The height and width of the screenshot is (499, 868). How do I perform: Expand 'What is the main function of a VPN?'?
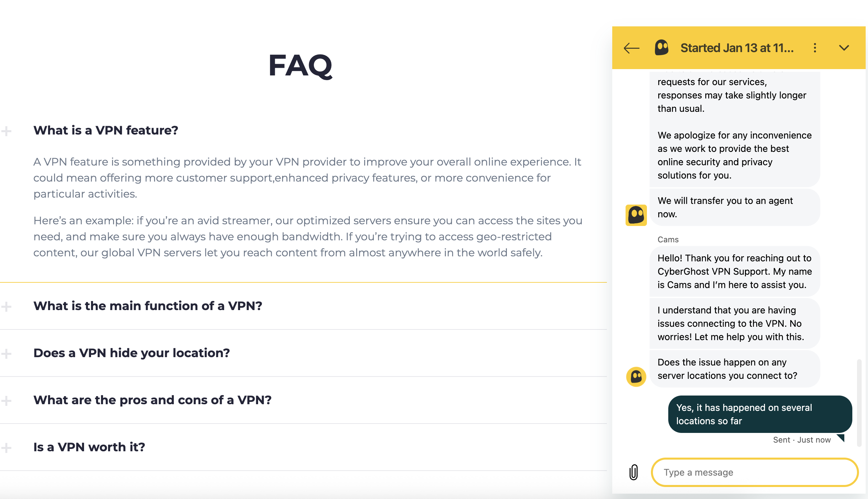point(148,306)
